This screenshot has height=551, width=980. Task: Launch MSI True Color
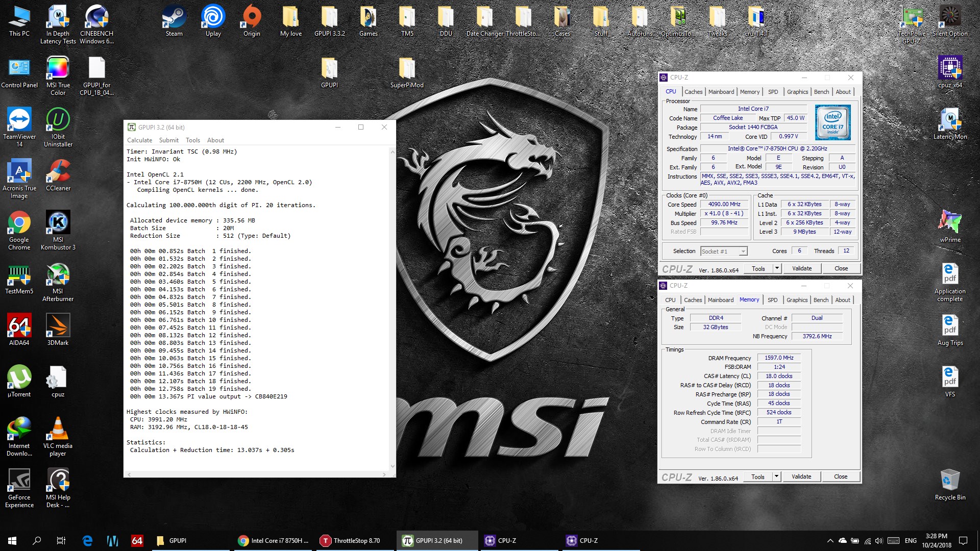[x=58, y=76]
